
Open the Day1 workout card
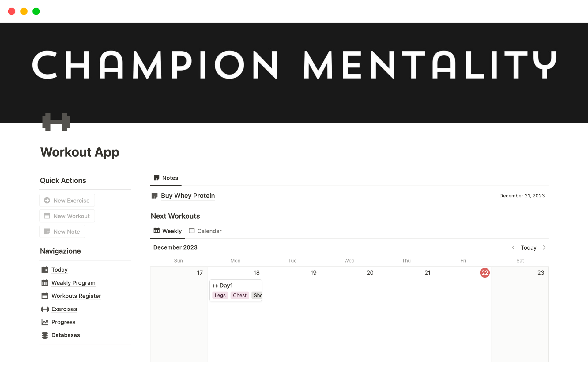click(x=226, y=286)
